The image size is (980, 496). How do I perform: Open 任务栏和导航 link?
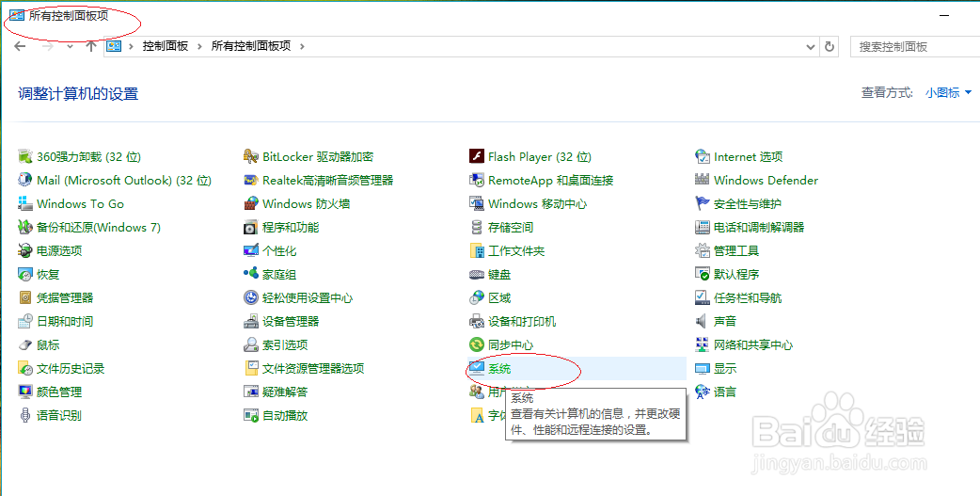[748, 297]
